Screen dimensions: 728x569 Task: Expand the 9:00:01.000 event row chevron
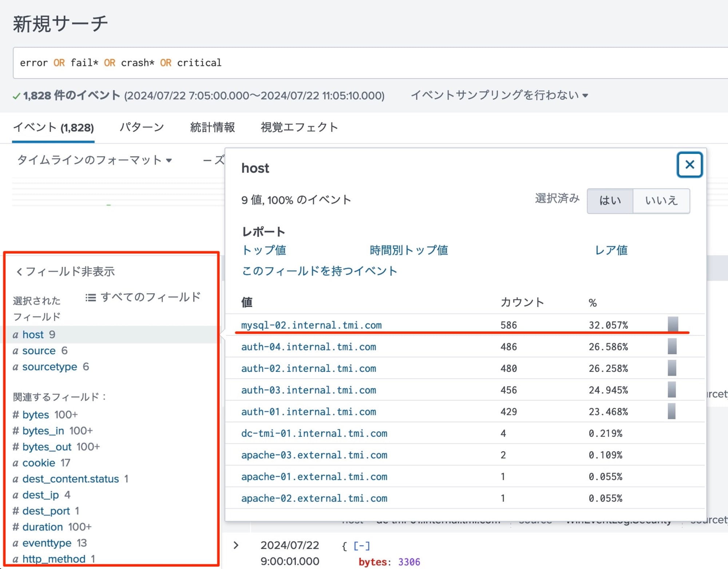click(236, 545)
